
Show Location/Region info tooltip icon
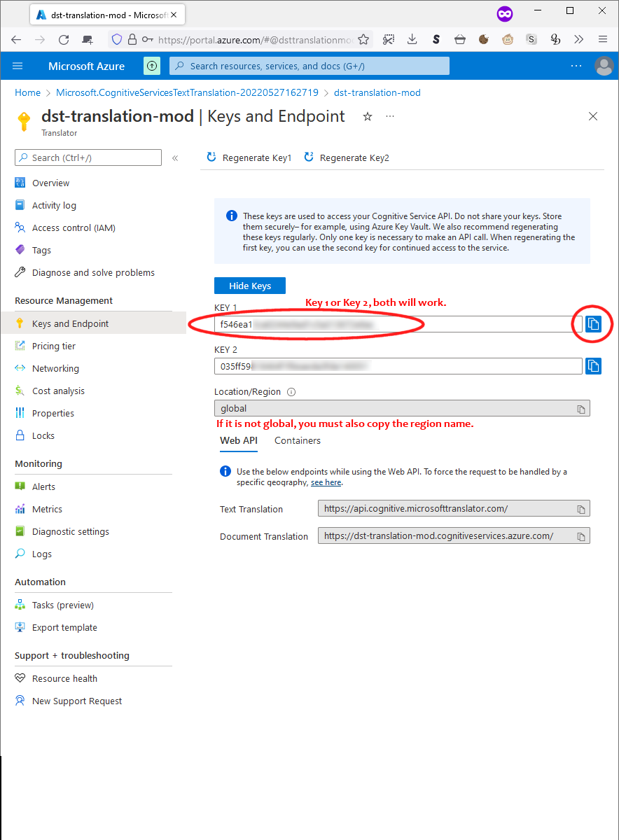291,392
